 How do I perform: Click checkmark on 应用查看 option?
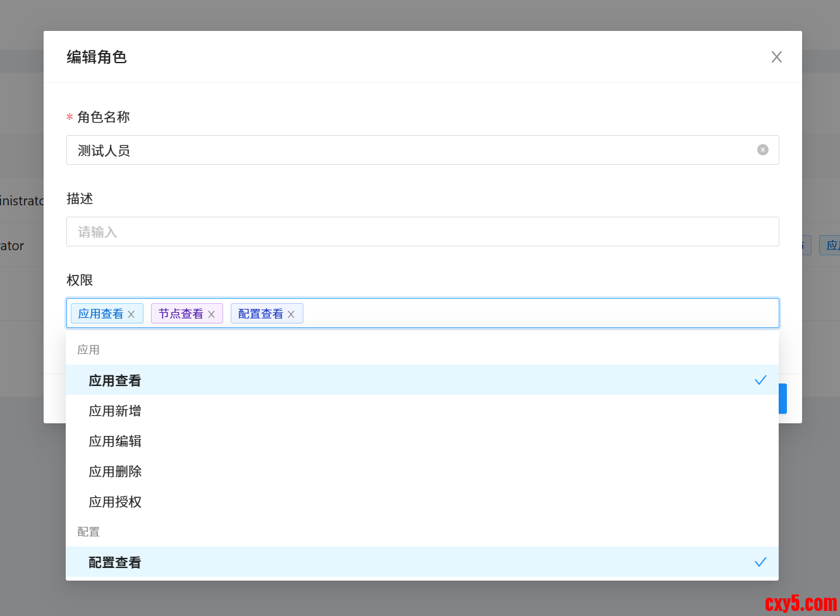(760, 380)
